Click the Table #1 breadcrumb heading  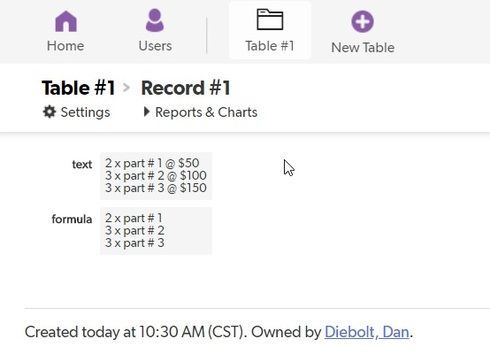click(x=78, y=88)
